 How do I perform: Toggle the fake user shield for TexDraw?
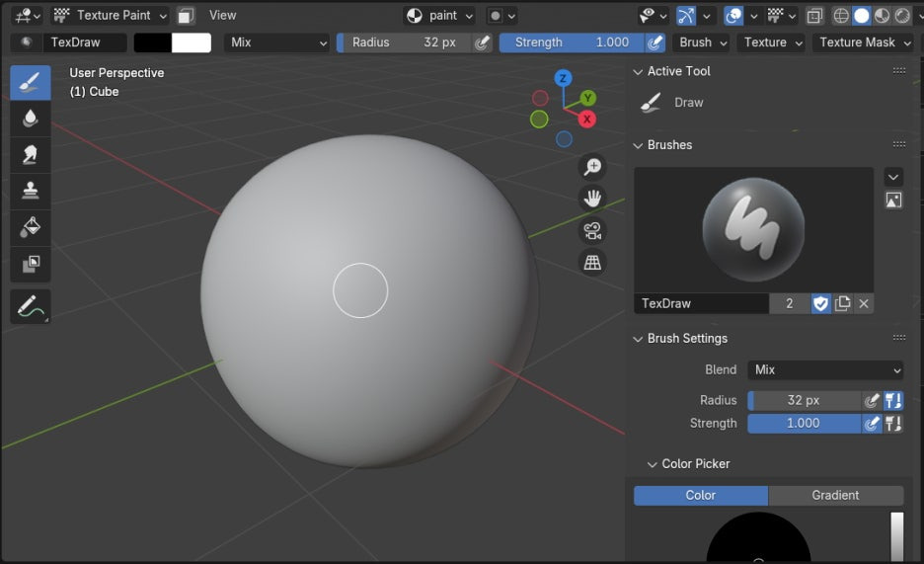pyautogui.click(x=821, y=303)
